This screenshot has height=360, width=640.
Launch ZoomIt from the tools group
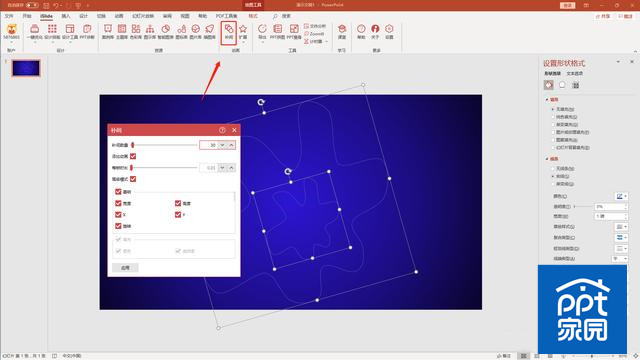click(x=315, y=34)
